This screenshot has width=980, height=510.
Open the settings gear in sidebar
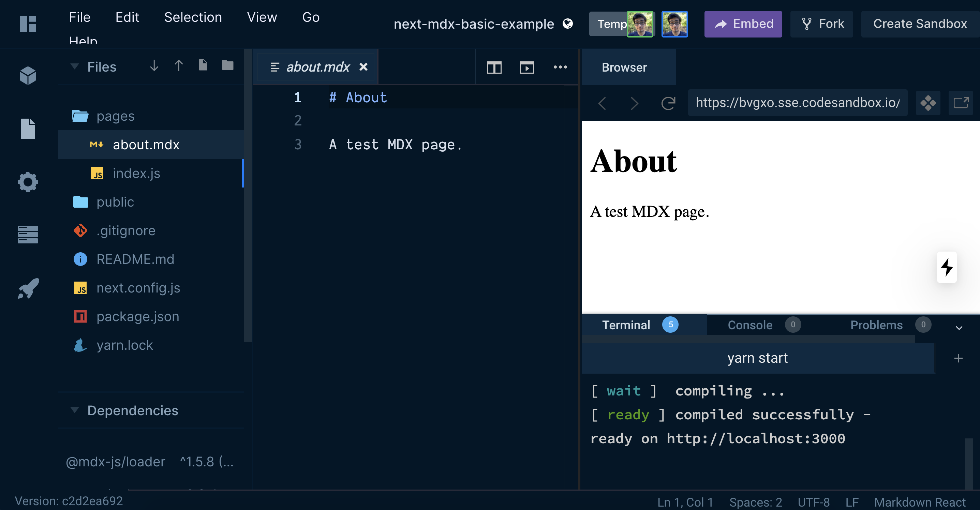[27, 182]
